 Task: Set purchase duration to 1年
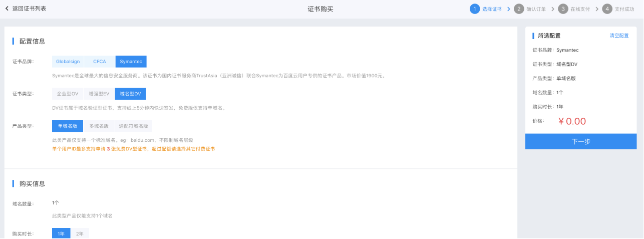click(61, 233)
